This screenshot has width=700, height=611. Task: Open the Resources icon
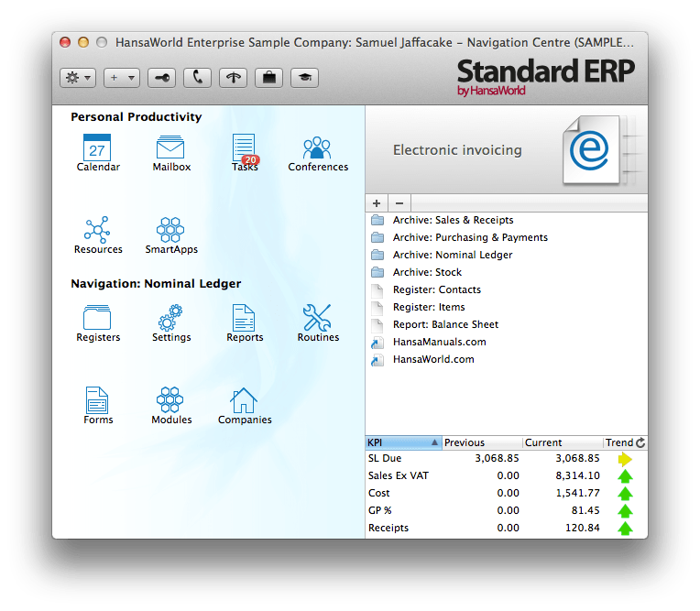click(98, 235)
